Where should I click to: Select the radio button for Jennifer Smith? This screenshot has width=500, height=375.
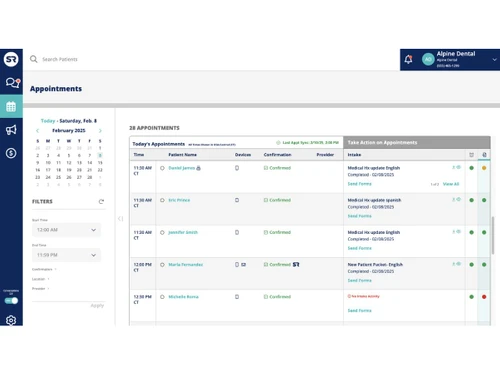pos(162,232)
